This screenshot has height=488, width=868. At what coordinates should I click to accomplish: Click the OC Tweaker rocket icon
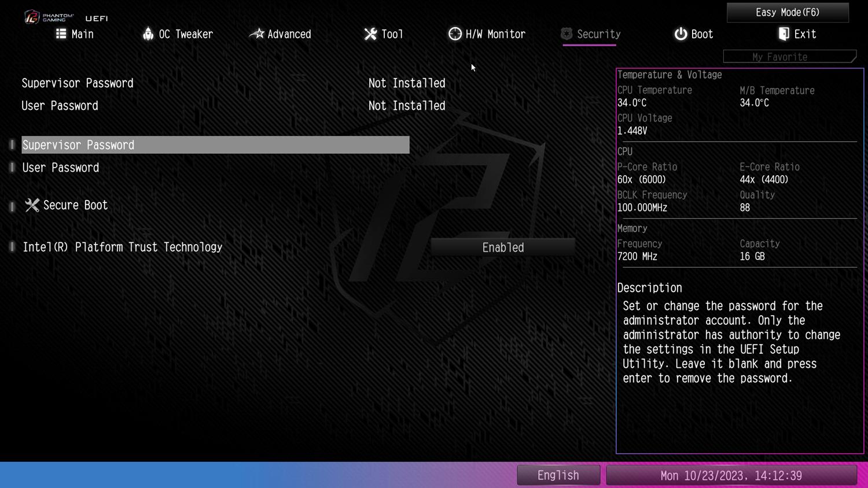(x=148, y=34)
